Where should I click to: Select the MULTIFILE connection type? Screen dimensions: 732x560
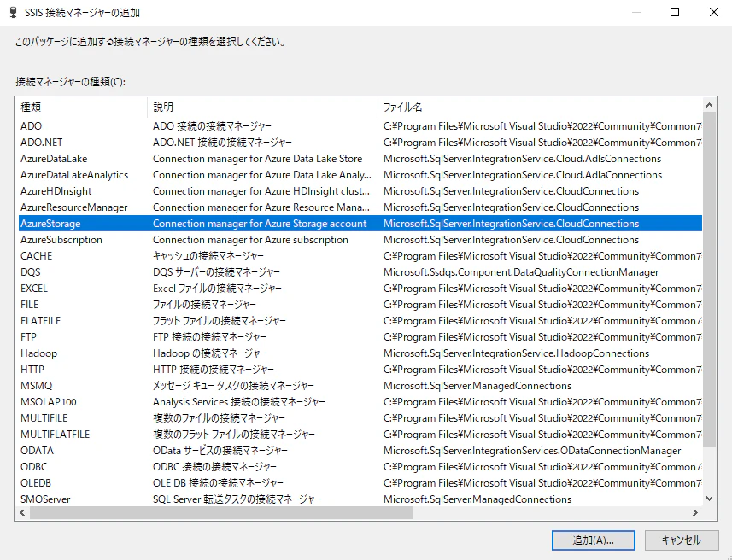coord(360,418)
